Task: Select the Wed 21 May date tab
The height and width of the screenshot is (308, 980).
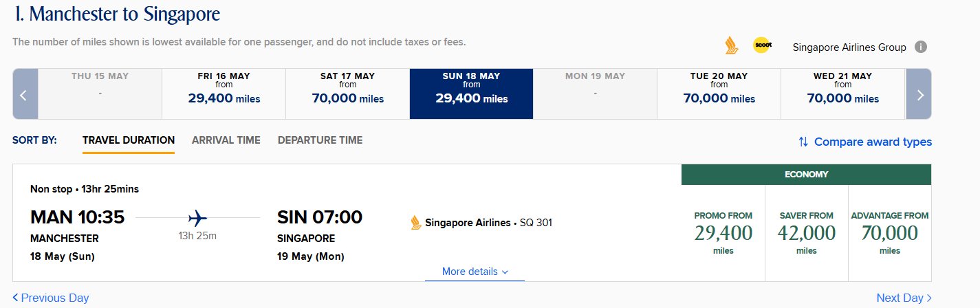Action: point(843,94)
